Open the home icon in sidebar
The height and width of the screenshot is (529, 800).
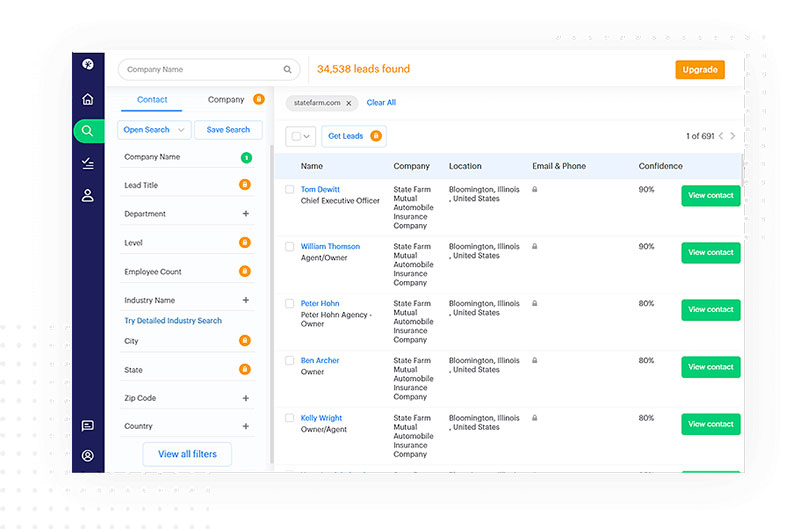[x=88, y=99]
